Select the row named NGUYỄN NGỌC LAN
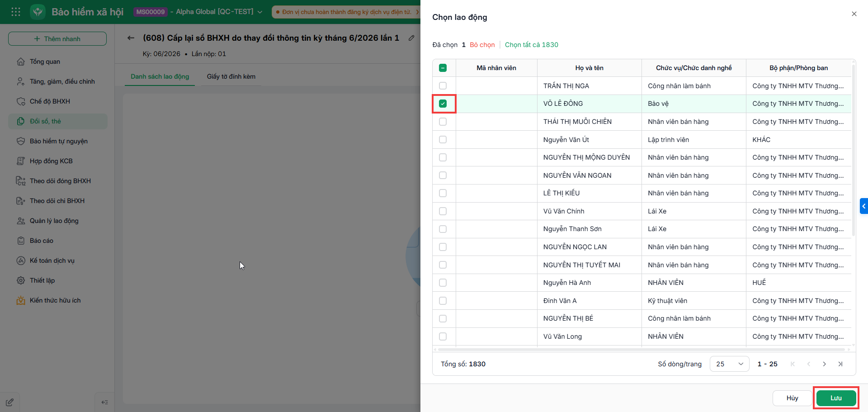 (642, 247)
